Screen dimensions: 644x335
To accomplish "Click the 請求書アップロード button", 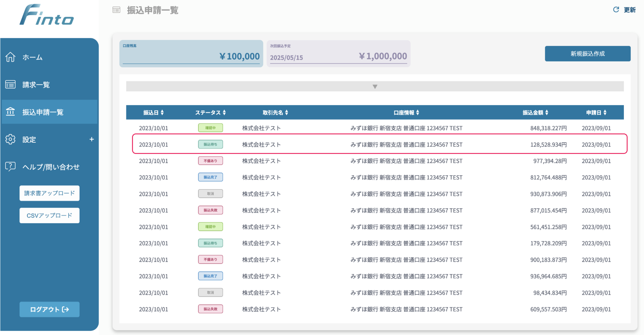I will pos(49,193).
